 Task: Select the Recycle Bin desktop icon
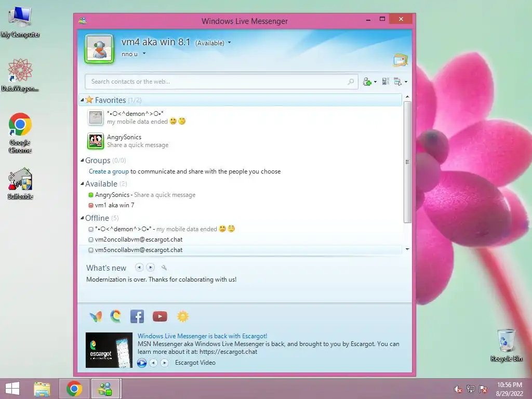point(507,345)
